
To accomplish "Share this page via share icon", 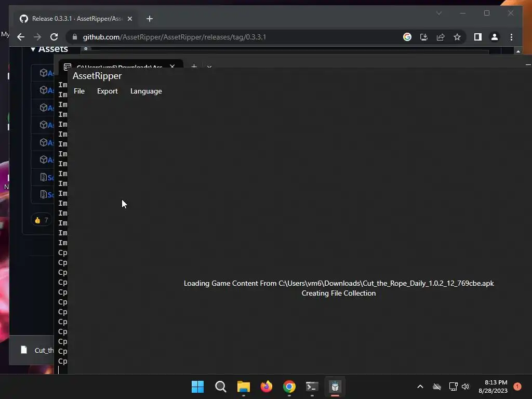I will click(441, 37).
